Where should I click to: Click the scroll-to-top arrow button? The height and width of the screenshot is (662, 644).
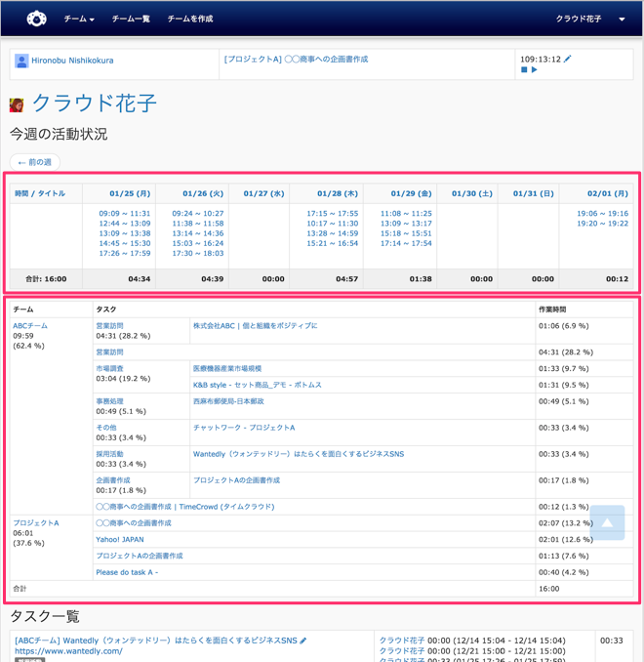607,522
